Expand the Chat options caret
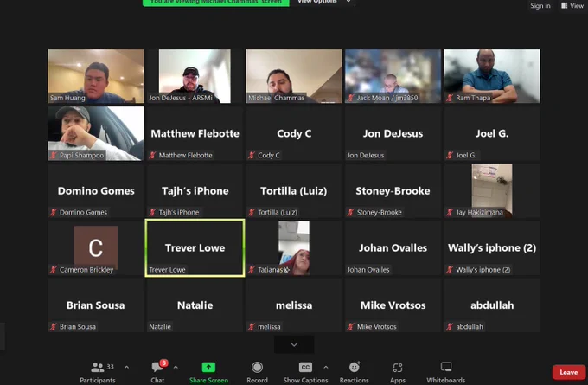This screenshot has height=385, width=588. coord(176,367)
